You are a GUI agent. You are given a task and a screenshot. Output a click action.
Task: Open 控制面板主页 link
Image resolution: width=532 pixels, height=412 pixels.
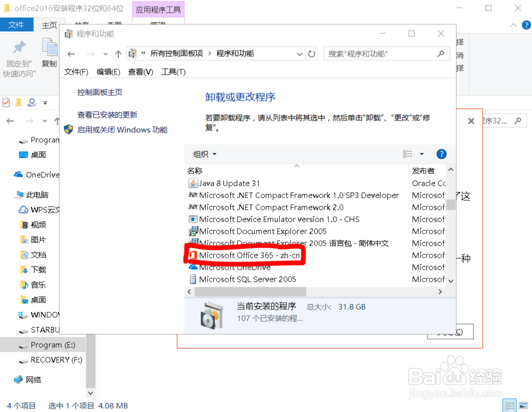click(x=100, y=92)
